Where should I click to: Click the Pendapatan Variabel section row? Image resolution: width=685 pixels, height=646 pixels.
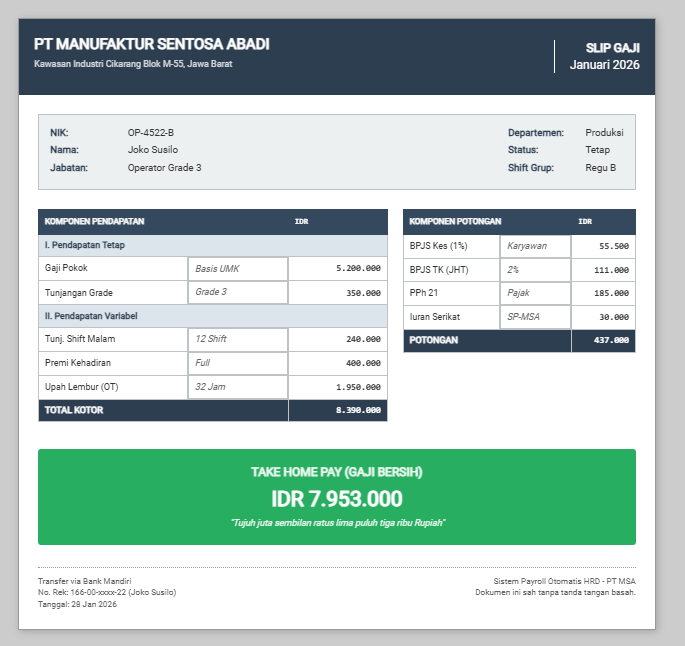212,316
